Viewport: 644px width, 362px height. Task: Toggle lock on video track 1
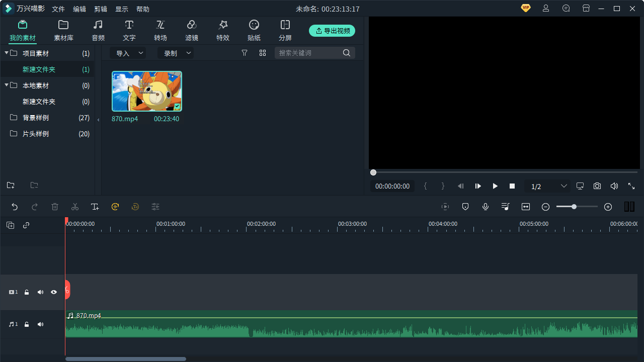(27, 292)
